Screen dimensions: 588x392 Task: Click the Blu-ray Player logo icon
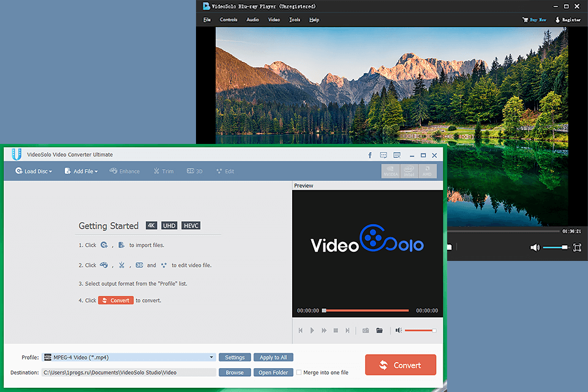206,6
